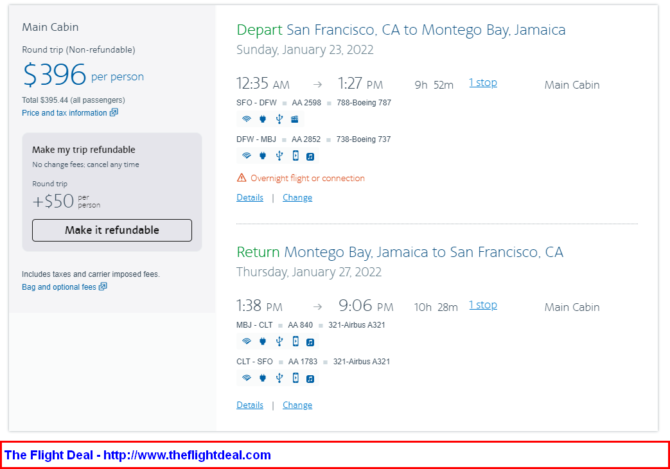Change the departing San Francisco flight
This screenshot has height=469, width=670.
(297, 198)
